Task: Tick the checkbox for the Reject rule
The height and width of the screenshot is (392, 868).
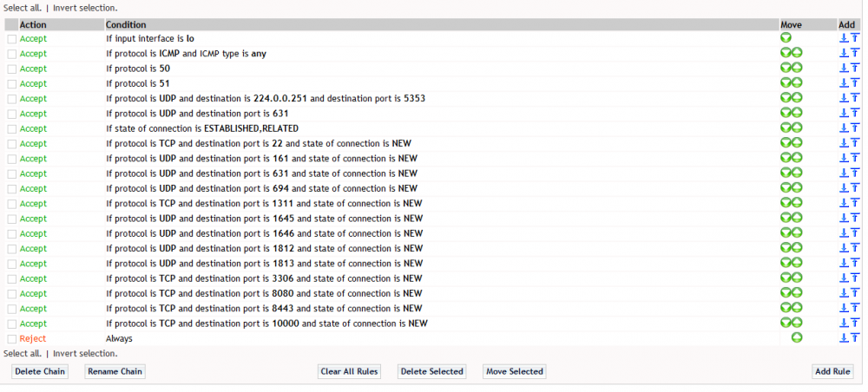Action: (12, 338)
